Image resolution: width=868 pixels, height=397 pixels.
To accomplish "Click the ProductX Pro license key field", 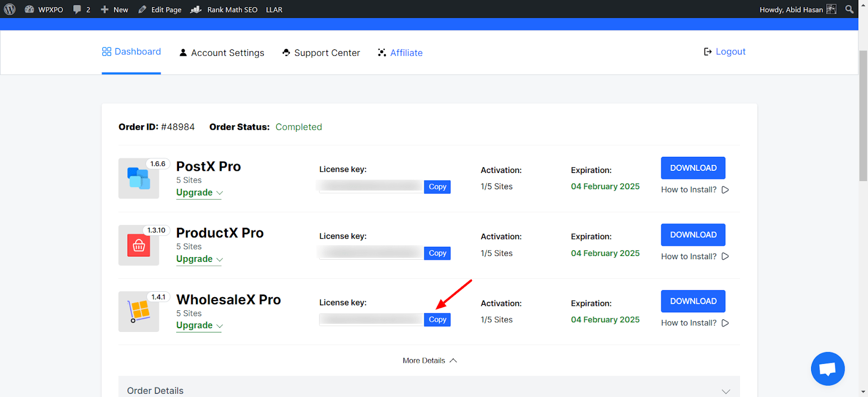I will [x=372, y=253].
